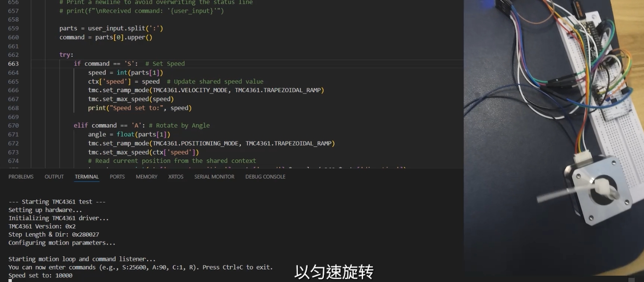This screenshot has height=282, width=644.
Task: Click line number 670 in the gutter
Action: [13, 125]
